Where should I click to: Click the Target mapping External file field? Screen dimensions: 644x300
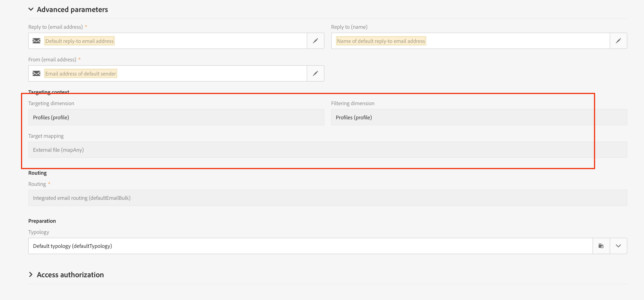(x=328, y=150)
